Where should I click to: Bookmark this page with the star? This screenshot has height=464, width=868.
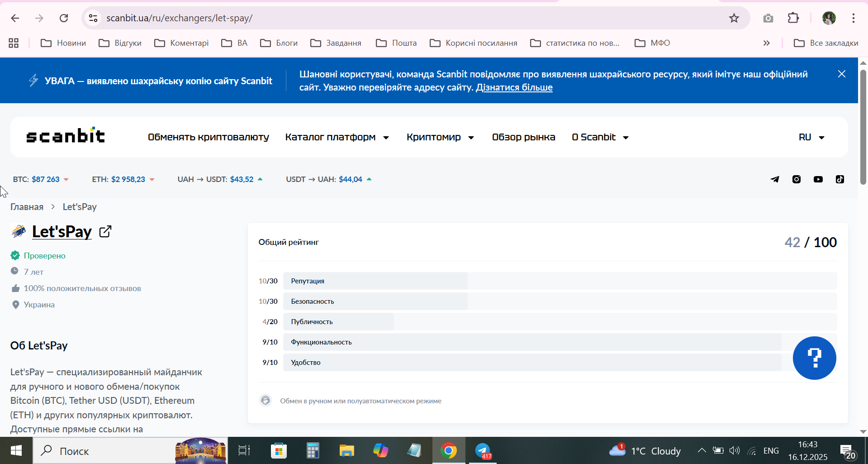(734, 18)
